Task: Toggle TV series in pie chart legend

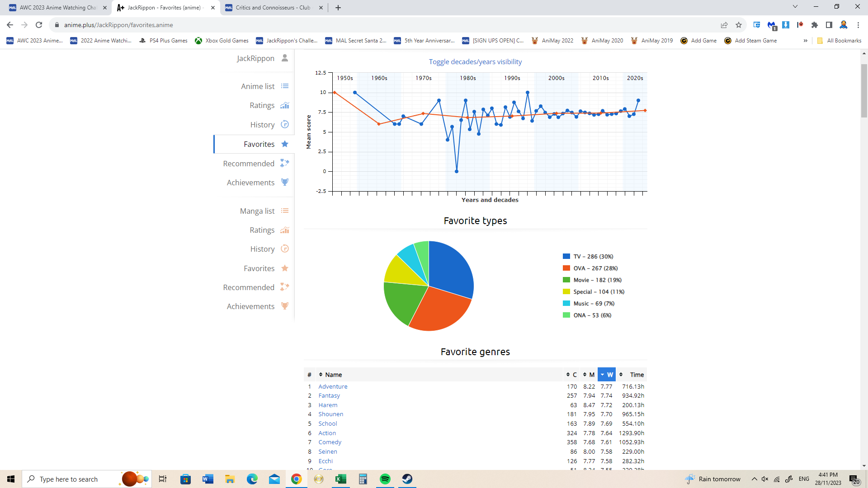Action: coord(593,256)
